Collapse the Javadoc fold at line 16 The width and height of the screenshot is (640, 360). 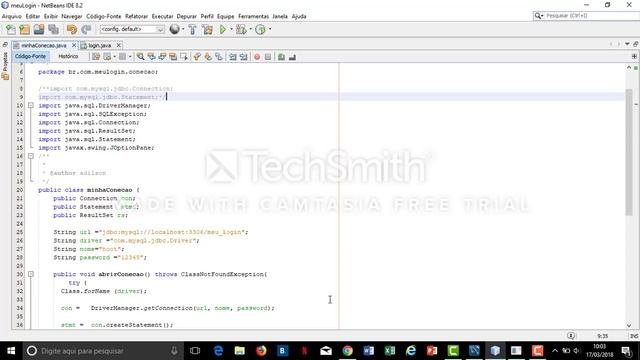pyautogui.click(x=31, y=156)
